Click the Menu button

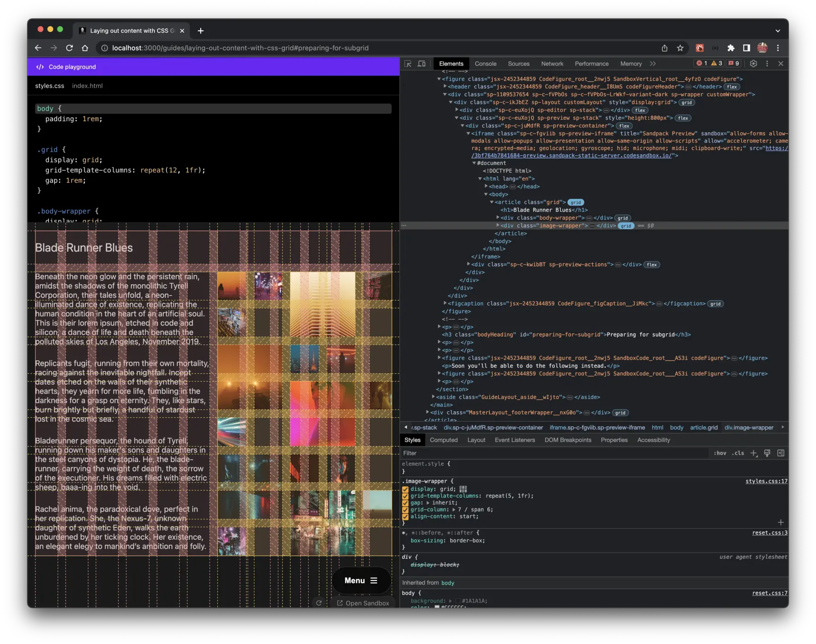coord(361,581)
